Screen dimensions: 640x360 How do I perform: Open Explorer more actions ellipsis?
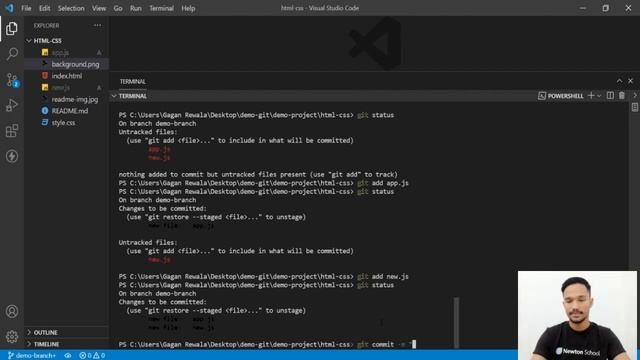pos(97,25)
